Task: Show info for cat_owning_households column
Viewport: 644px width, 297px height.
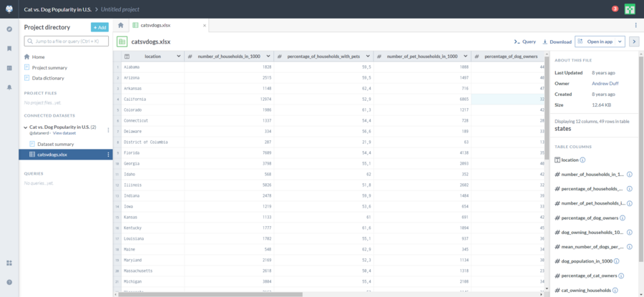Action: (x=615, y=290)
